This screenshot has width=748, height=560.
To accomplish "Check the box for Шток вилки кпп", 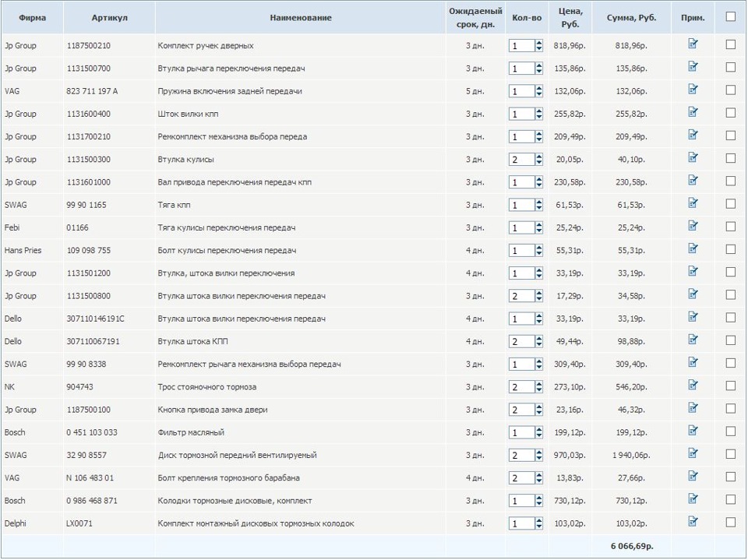I will coord(730,113).
